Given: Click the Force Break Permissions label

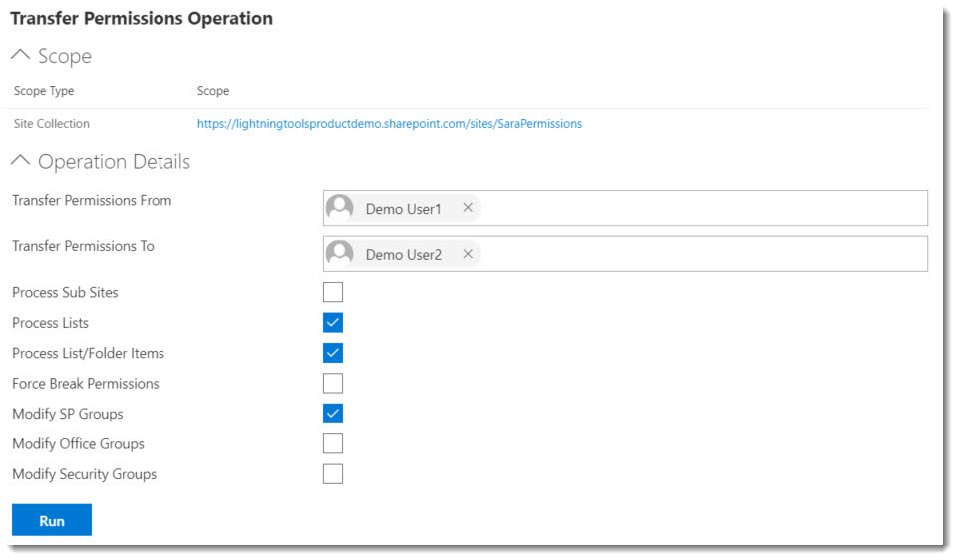Looking at the screenshot, I should point(86,384).
